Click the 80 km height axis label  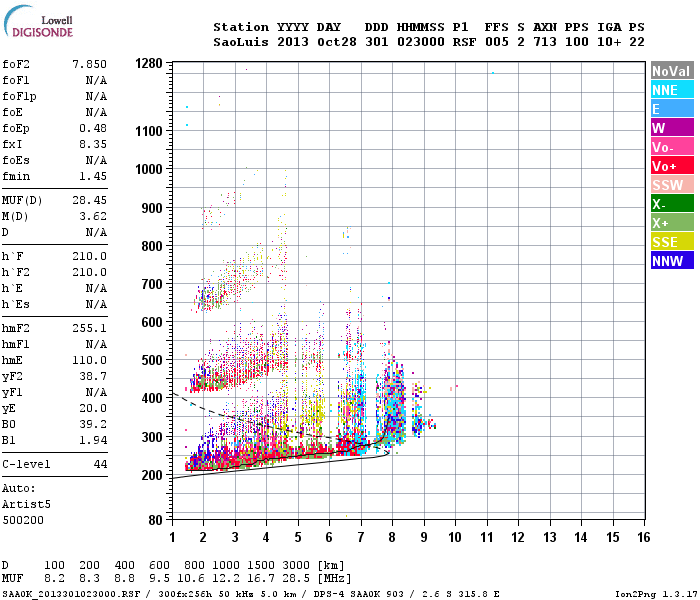tap(155, 520)
